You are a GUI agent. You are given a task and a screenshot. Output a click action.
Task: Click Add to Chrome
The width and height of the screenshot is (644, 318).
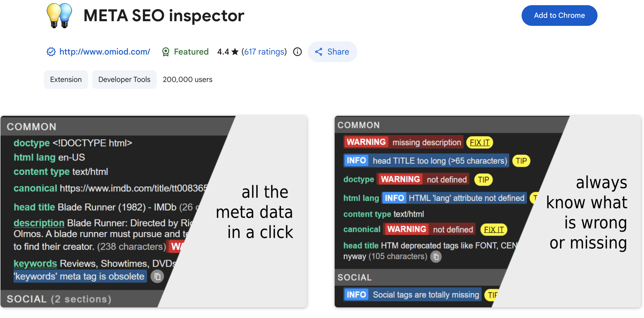[x=559, y=15]
